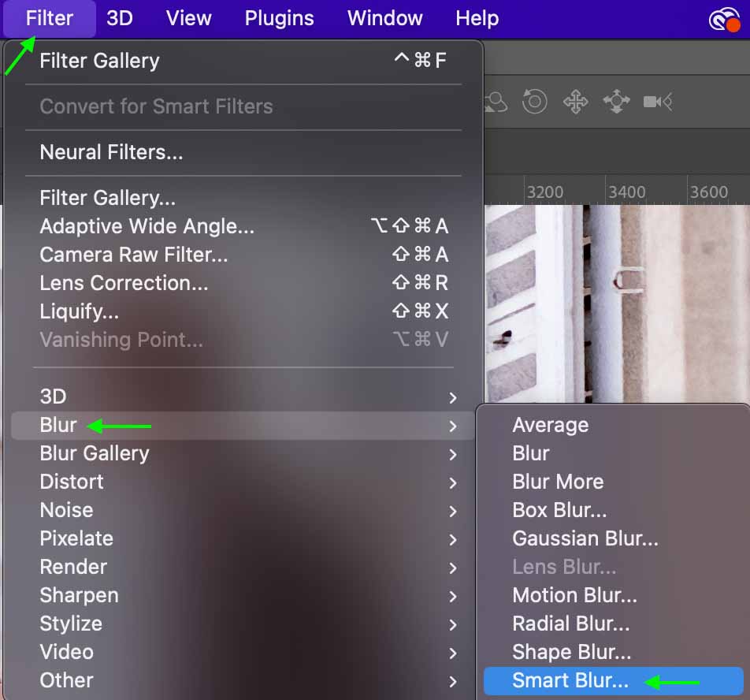This screenshot has height=700, width=750.
Task: Expand the Other submenu
Action: click(x=243, y=680)
